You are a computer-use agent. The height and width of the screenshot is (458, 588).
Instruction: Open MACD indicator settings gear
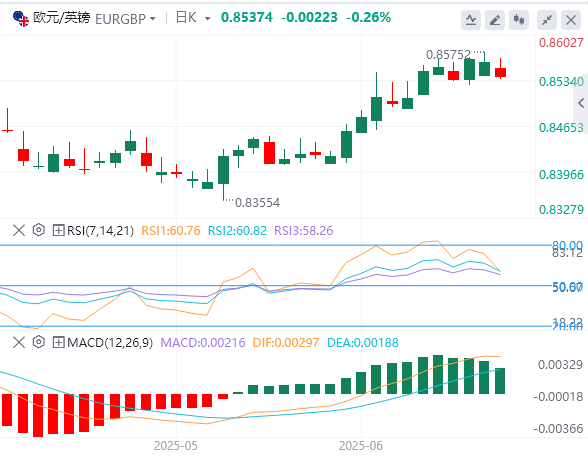pyautogui.click(x=39, y=342)
